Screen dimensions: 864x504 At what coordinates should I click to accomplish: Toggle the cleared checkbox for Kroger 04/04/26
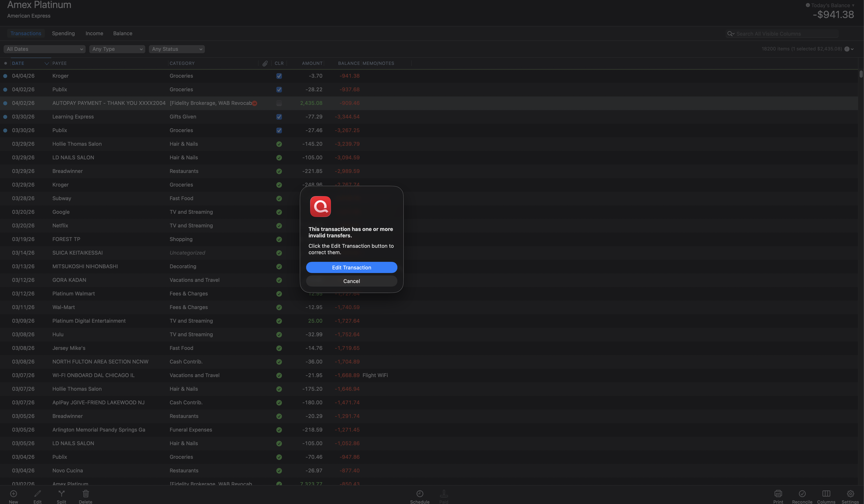pyautogui.click(x=279, y=76)
